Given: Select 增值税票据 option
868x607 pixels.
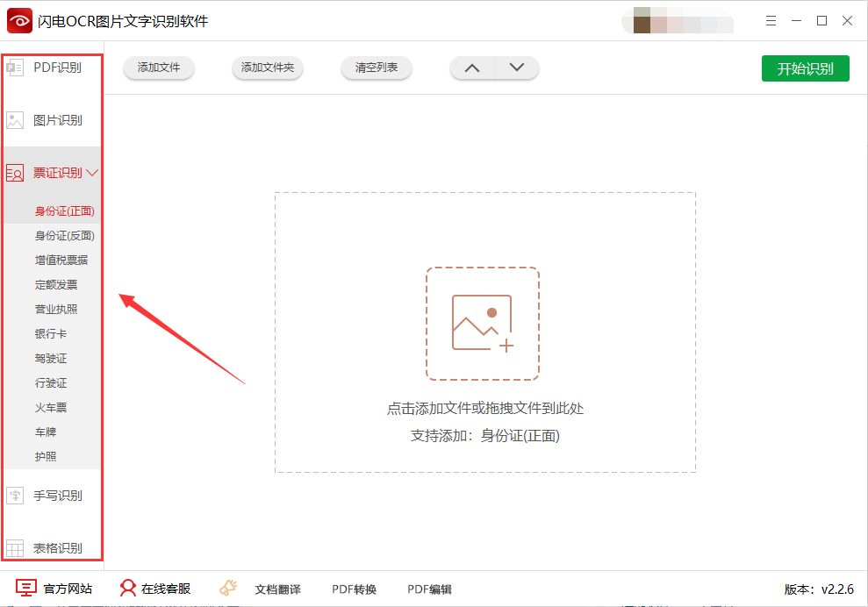Looking at the screenshot, I should [x=61, y=260].
